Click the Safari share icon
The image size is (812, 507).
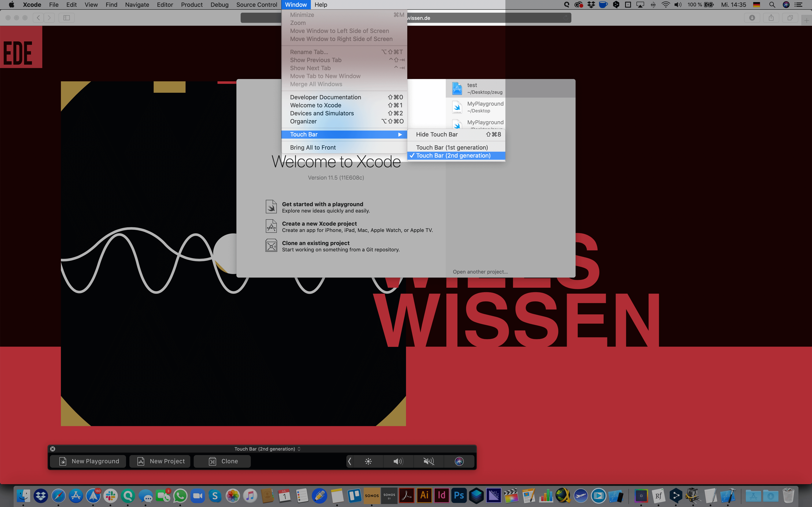771,18
